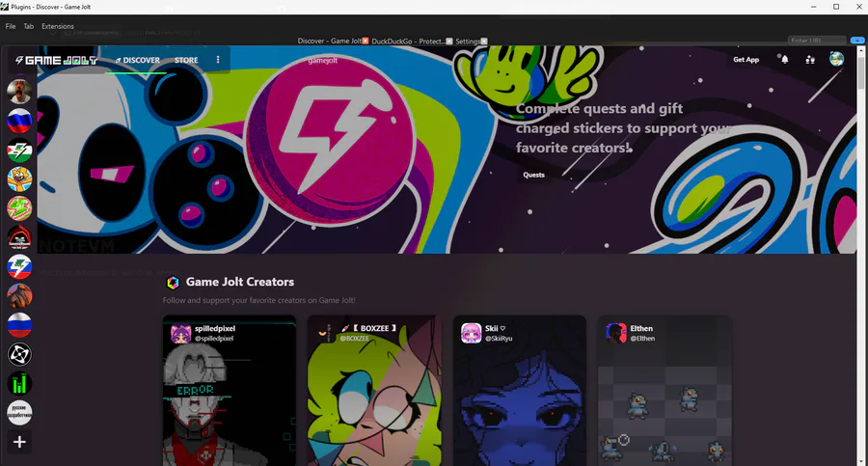Click the 'Skii ♡' display name

pos(496,329)
